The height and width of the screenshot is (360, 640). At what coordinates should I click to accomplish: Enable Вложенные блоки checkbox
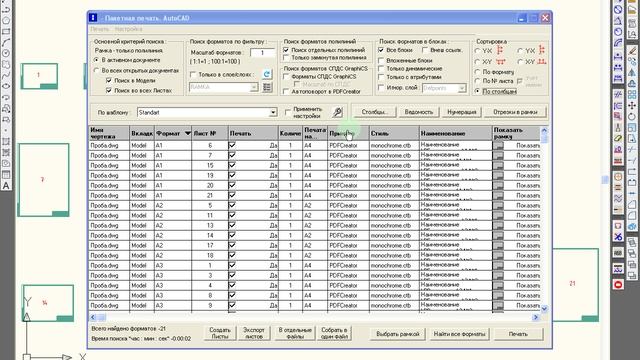pyautogui.click(x=381, y=60)
